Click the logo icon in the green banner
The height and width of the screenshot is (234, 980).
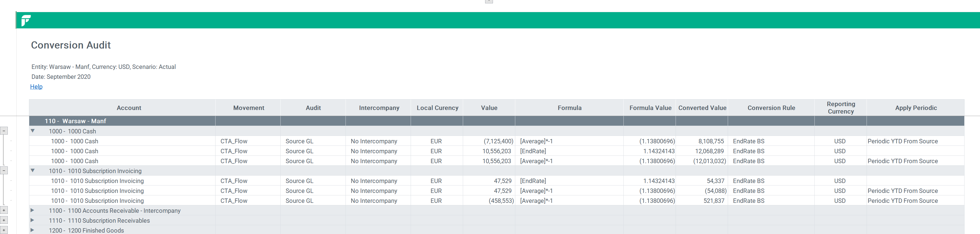click(x=26, y=20)
